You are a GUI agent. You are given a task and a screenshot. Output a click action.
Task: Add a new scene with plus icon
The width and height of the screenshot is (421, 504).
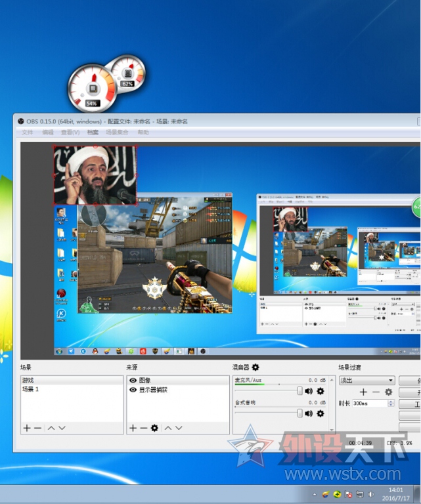(x=27, y=428)
